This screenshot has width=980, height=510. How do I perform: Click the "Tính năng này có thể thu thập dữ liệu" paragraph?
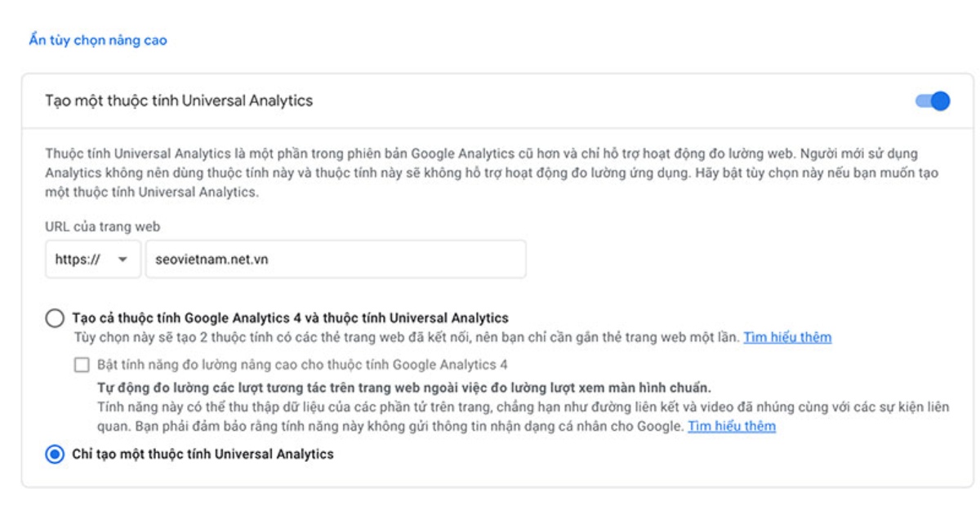(x=523, y=416)
